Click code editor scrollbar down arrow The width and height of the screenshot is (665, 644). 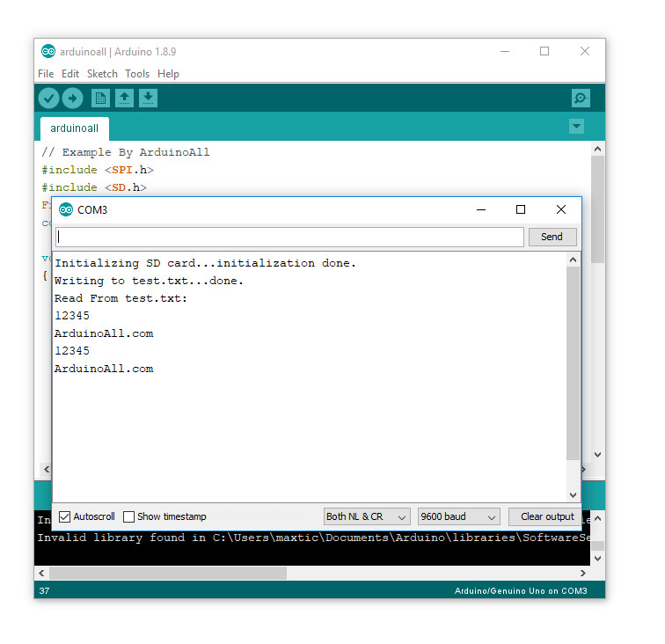point(597,455)
